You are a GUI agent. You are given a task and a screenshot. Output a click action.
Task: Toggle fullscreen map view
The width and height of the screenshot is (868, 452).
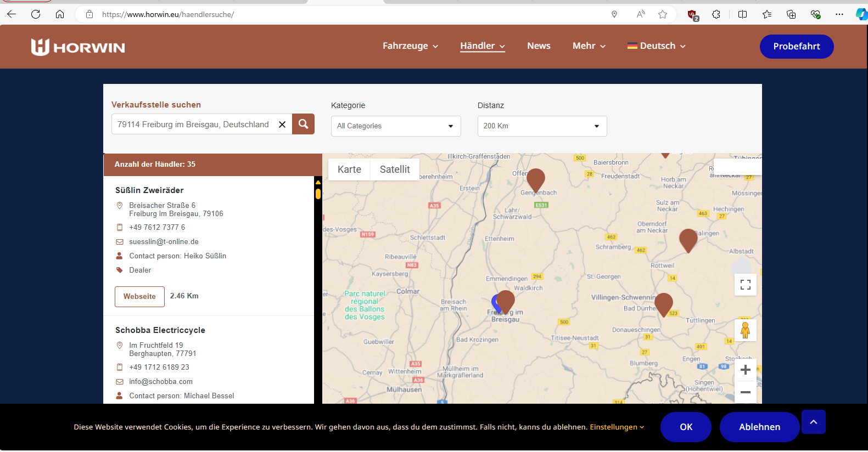[x=745, y=285]
